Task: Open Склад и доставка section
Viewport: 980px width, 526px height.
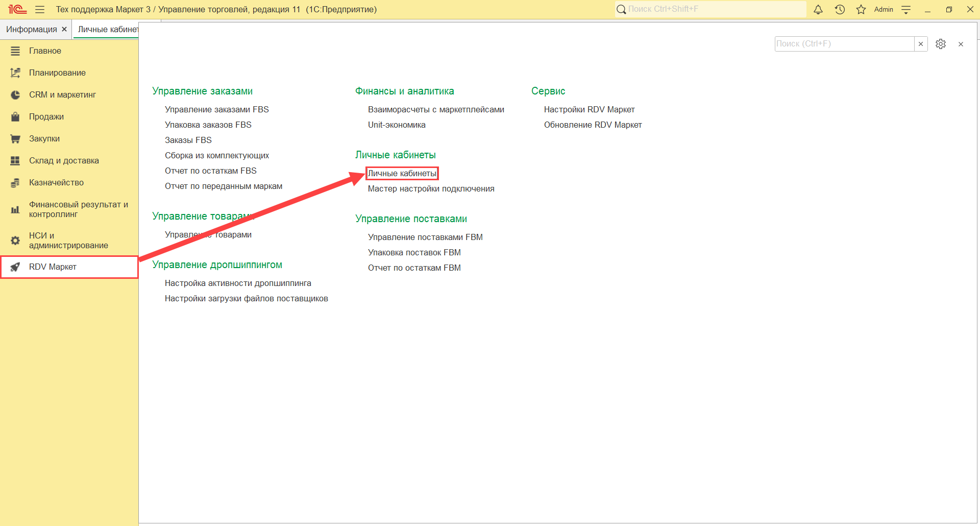Action: pyautogui.click(x=64, y=160)
